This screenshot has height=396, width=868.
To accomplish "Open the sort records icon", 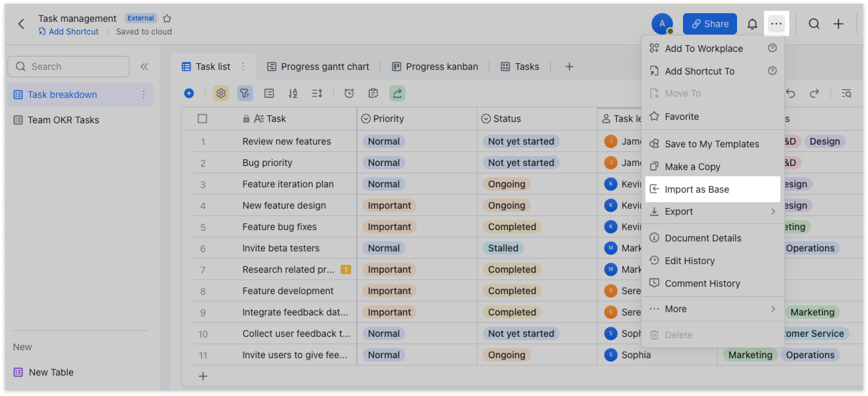I will pyautogui.click(x=293, y=93).
